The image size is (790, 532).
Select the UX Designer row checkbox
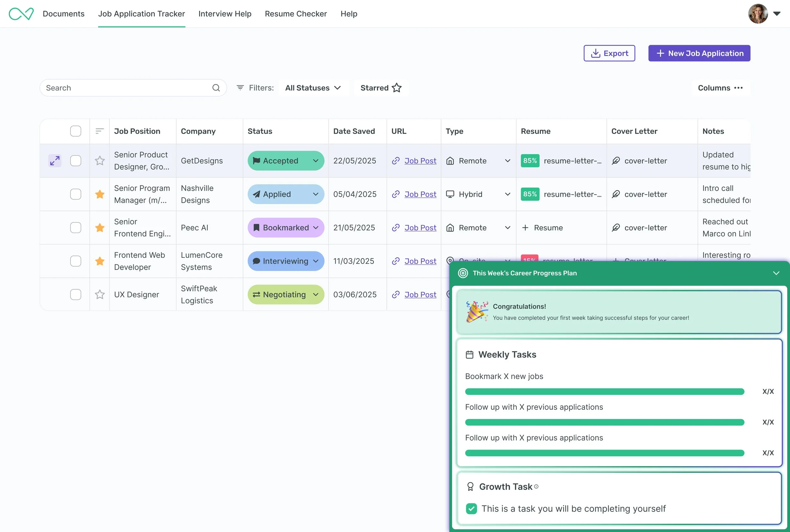click(x=75, y=294)
